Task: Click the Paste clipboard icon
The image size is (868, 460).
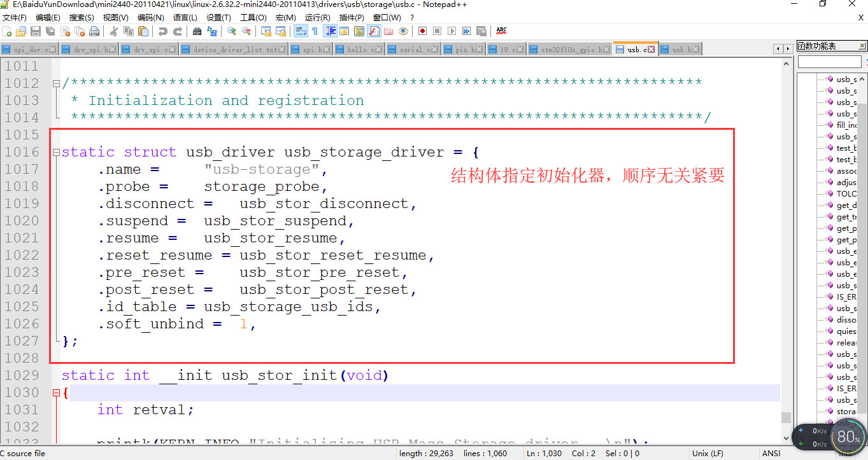Action: tap(143, 31)
